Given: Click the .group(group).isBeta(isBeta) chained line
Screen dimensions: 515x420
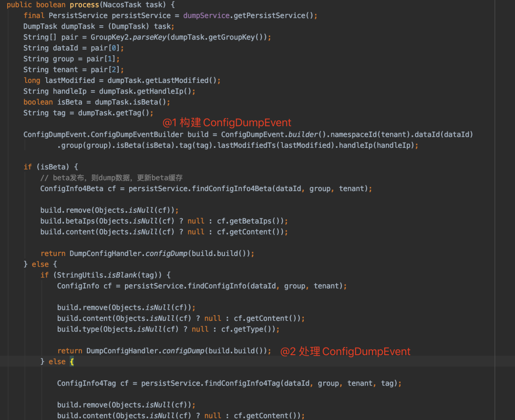Looking at the screenshot, I should click(237, 146).
